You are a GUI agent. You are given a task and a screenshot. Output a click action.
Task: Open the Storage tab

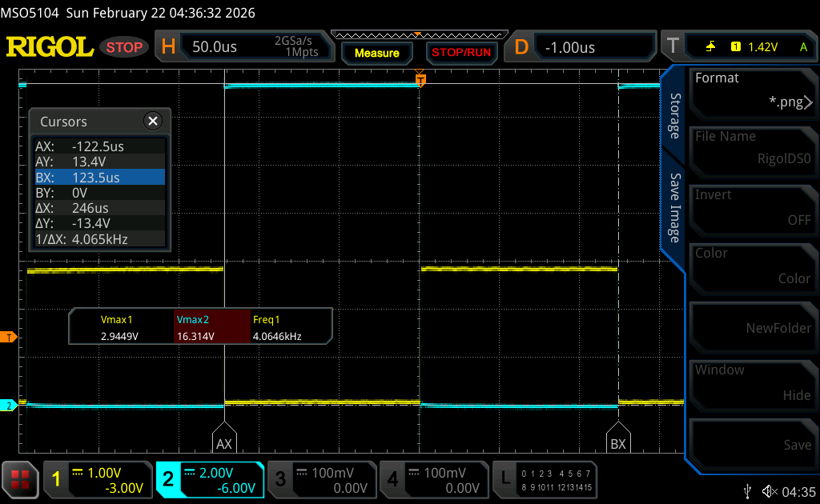(x=674, y=116)
